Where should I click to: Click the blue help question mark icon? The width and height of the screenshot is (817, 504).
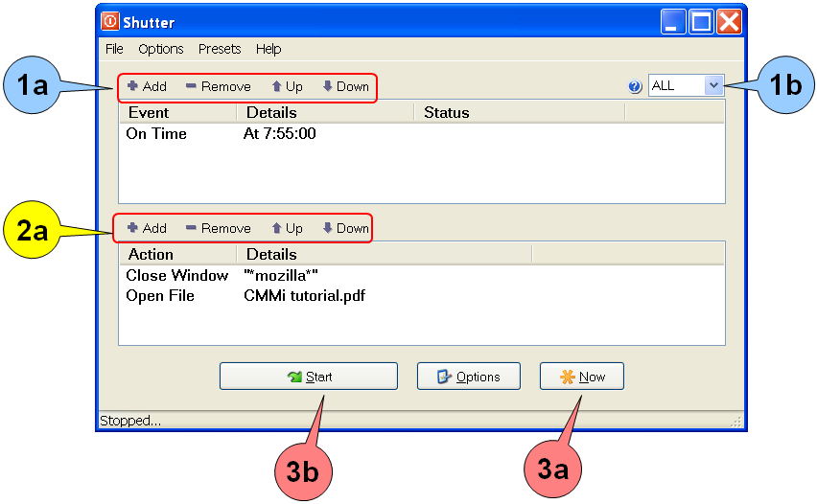click(x=635, y=86)
